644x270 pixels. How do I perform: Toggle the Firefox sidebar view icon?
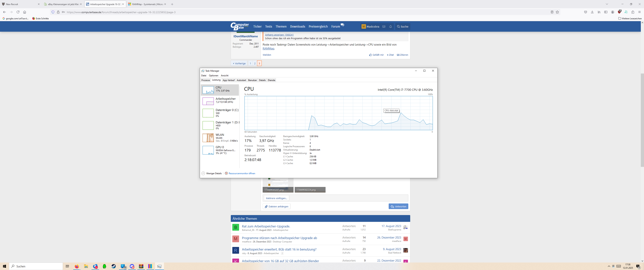tap(606, 12)
